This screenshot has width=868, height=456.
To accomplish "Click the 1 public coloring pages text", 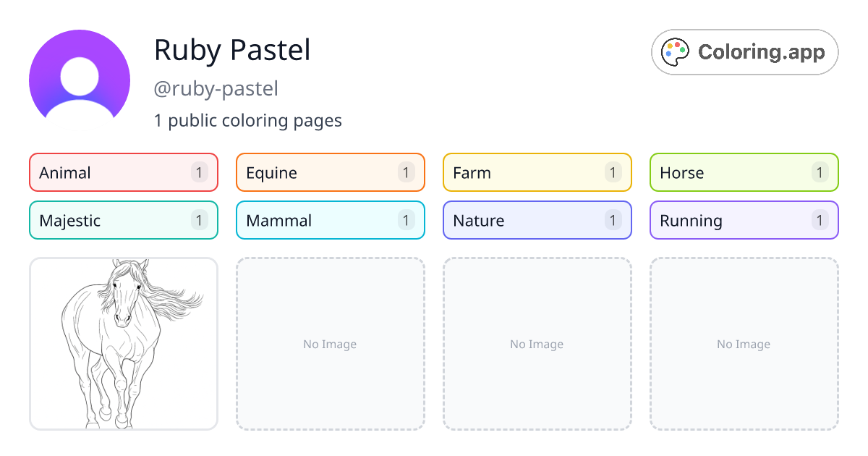I will pos(248,120).
